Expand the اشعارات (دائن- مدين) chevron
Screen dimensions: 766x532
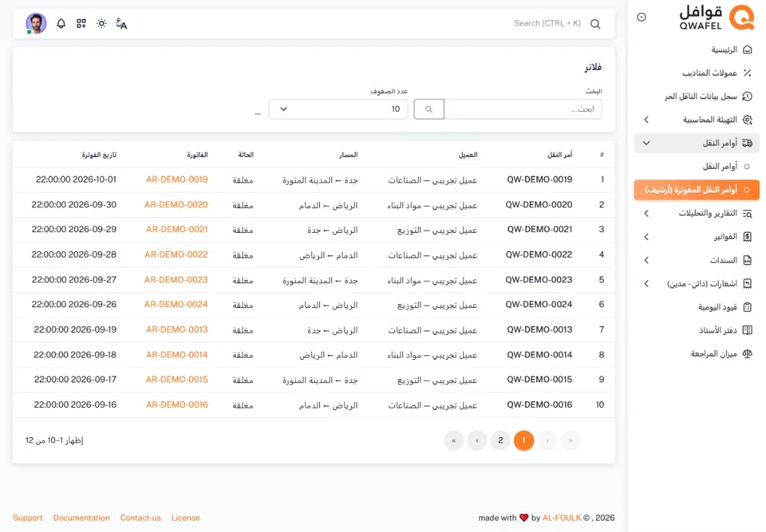pos(646,284)
